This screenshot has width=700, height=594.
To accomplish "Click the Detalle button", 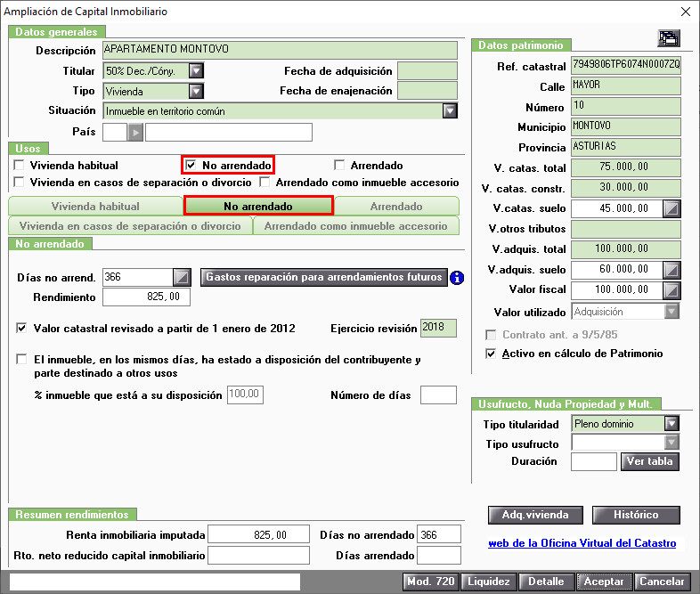I will (x=547, y=582).
